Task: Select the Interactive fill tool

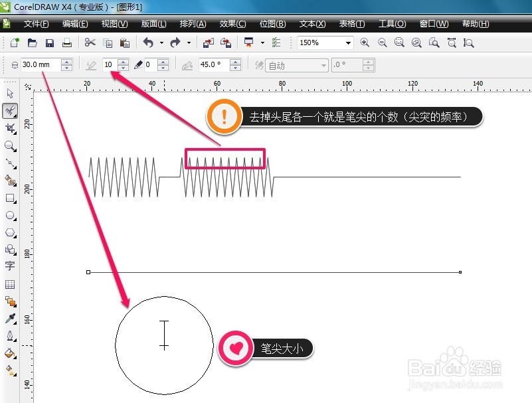Action: pos(10,370)
